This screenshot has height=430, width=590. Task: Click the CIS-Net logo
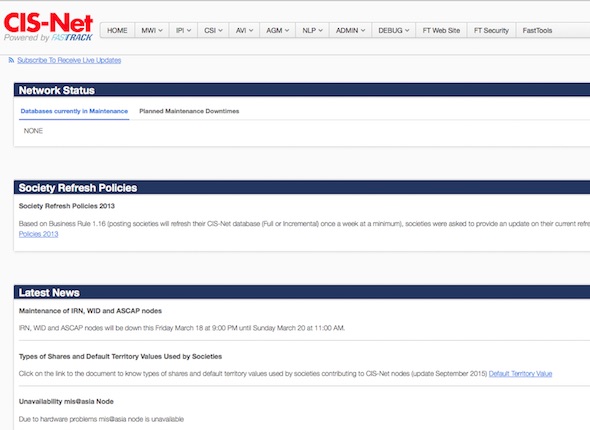coord(48,26)
